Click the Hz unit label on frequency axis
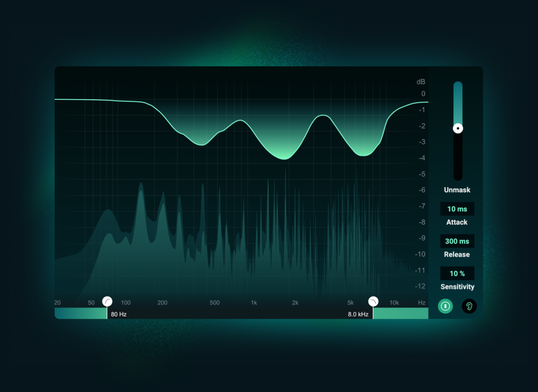 [421, 303]
